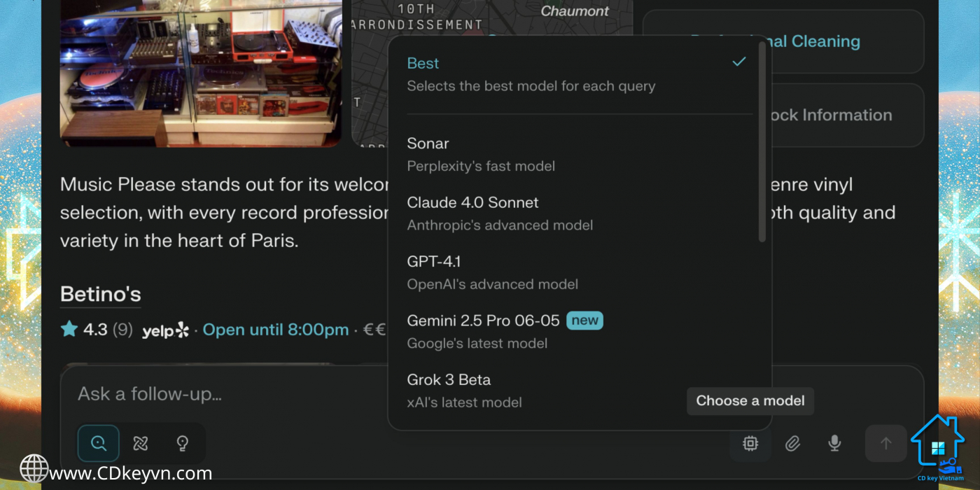
Task: Click "xAI's latest model" description
Action: [x=465, y=402]
